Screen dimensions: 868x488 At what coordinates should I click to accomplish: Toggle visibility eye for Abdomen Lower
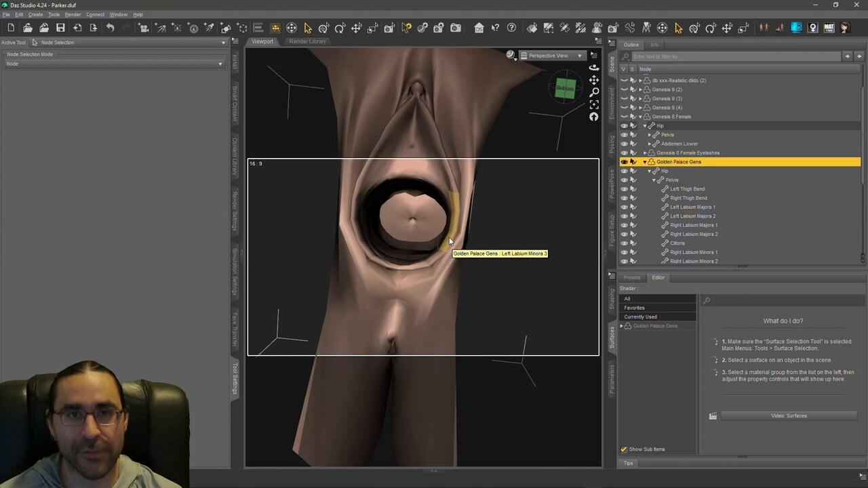(x=624, y=144)
